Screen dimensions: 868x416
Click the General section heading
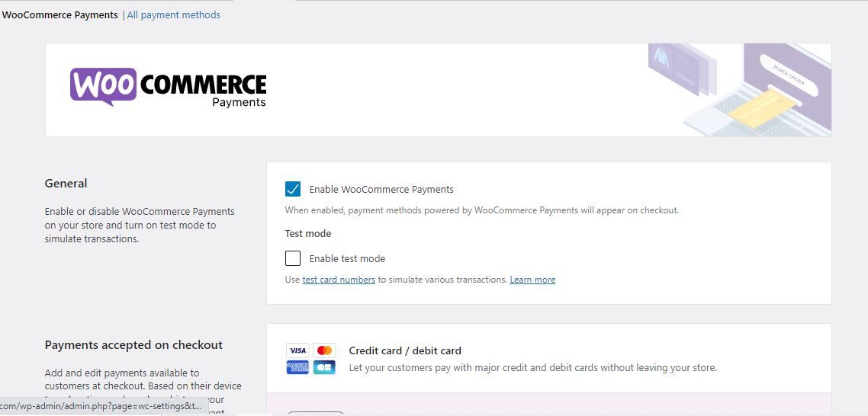[x=66, y=183]
